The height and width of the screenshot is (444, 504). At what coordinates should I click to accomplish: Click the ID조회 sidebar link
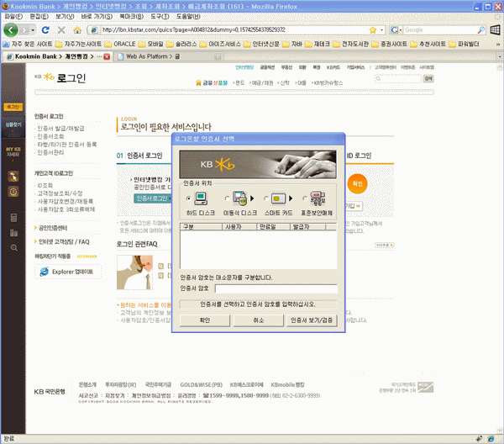click(45, 185)
